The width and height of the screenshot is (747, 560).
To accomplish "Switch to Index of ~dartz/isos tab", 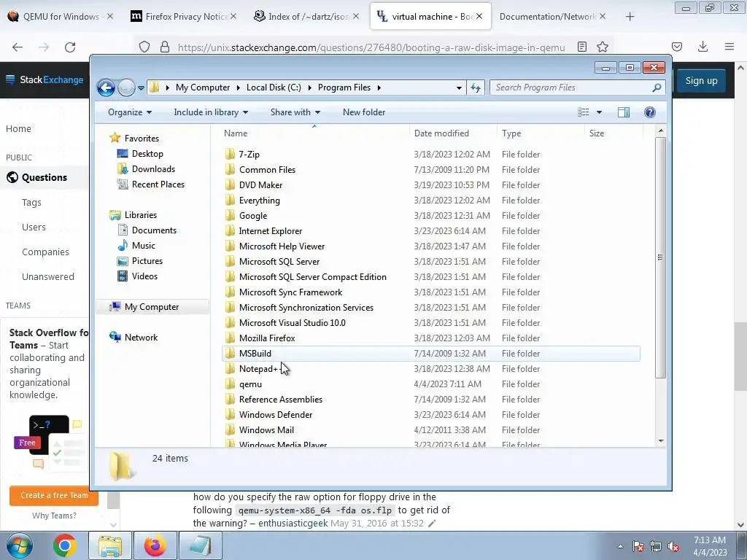I will tap(306, 17).
